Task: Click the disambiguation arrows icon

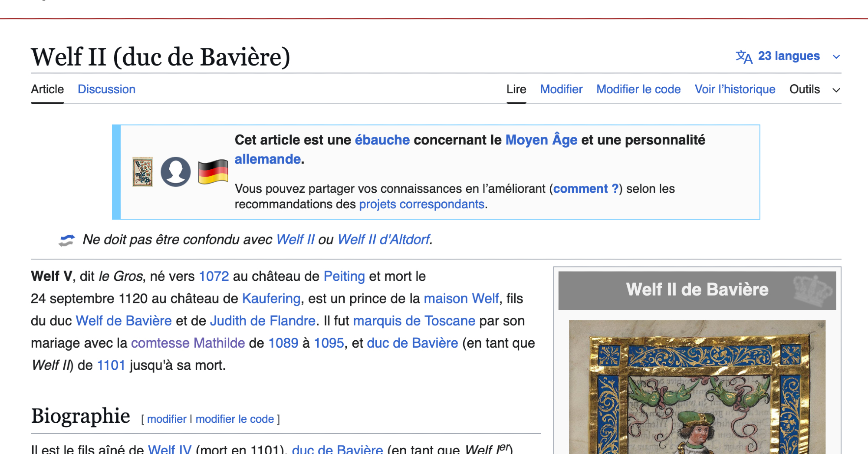Action: tap(66, 240)
